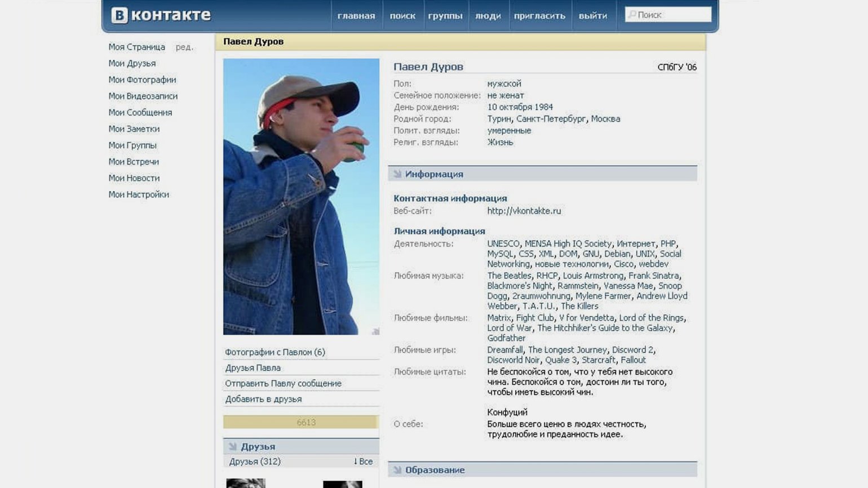Click the Frank Sinatra link
Image resolution: width=868 pixels, height=488 pixels.
654,276
